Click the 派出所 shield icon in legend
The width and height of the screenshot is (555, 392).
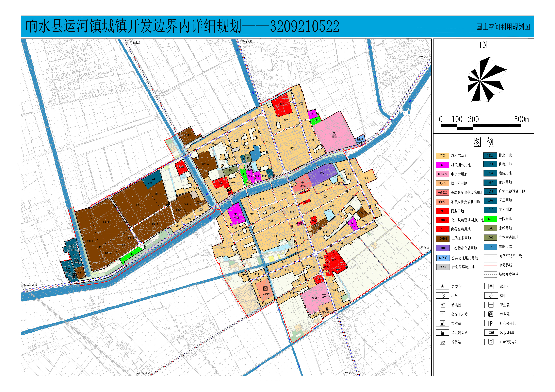pyautogui.click(x=491, y=286)
